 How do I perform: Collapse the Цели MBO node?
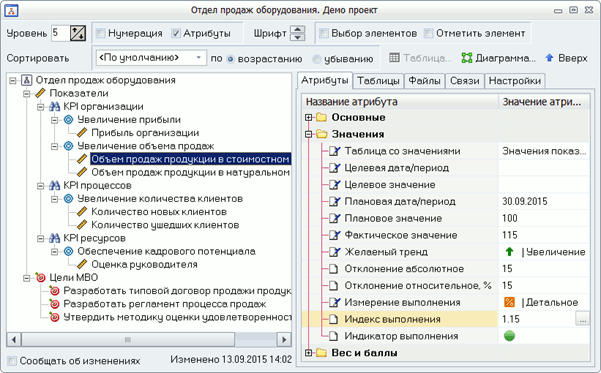pyautogui.click(x=26, y=278)
